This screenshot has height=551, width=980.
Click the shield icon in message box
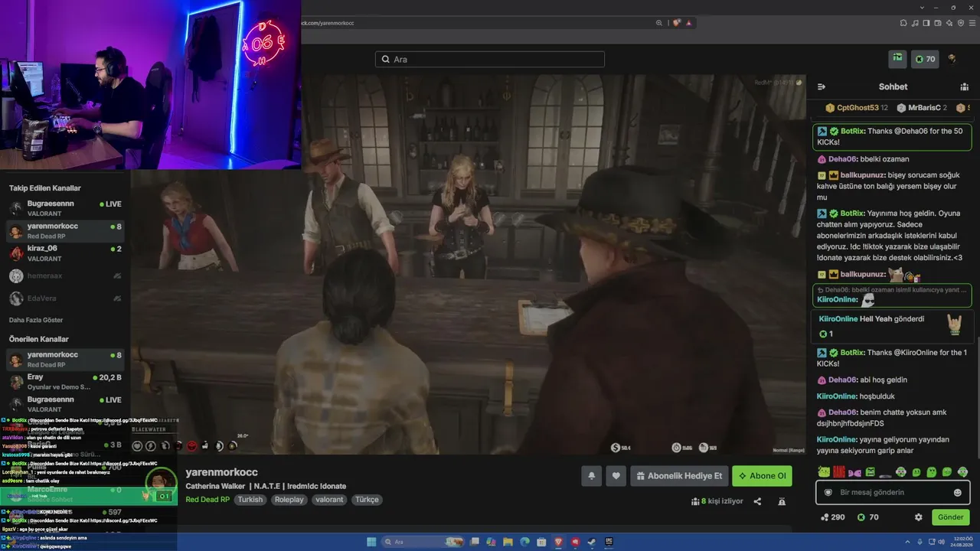(828, 493)
